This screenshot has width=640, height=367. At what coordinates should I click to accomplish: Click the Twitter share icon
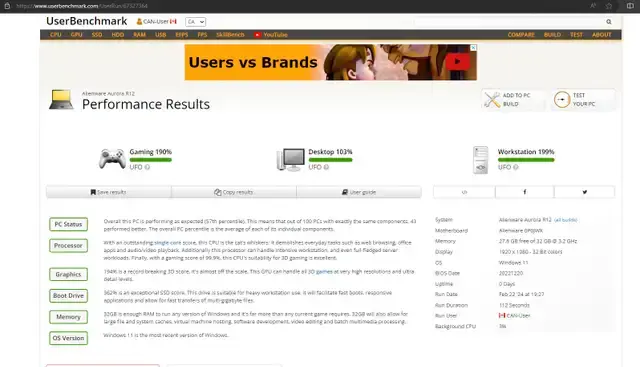tap(584, 192)
